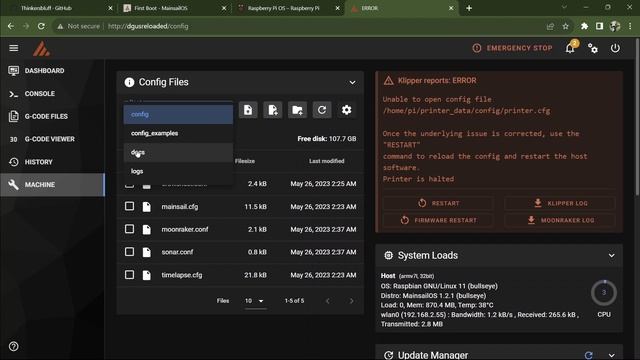Sort by Filesize column header
The height and width of the screenshot is (360, 640).
pos(245,161)
